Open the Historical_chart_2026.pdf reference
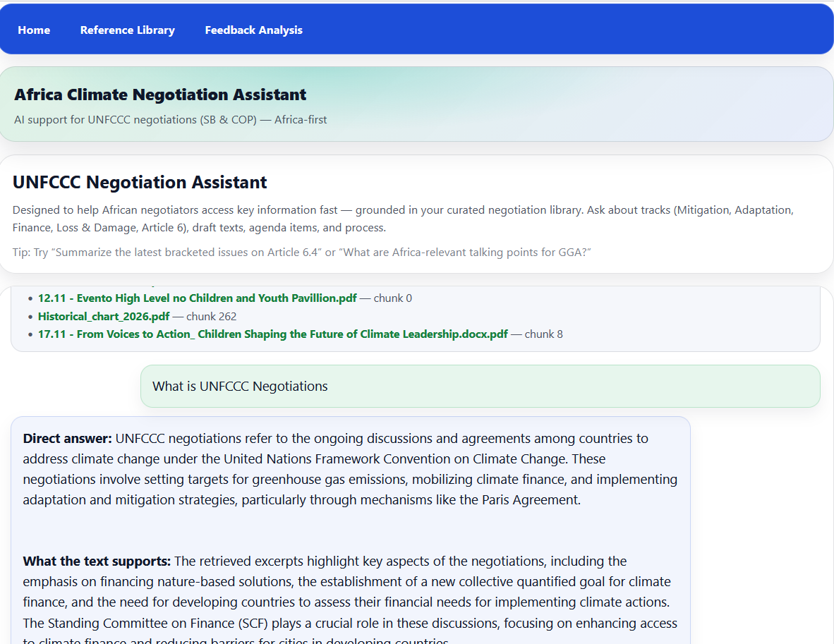 [103, 316]
